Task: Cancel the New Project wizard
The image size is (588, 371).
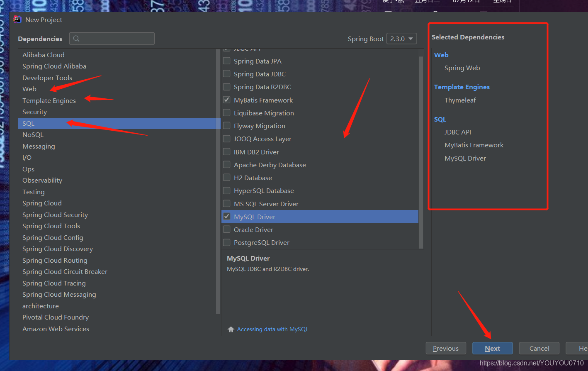Action: [539, 348]
